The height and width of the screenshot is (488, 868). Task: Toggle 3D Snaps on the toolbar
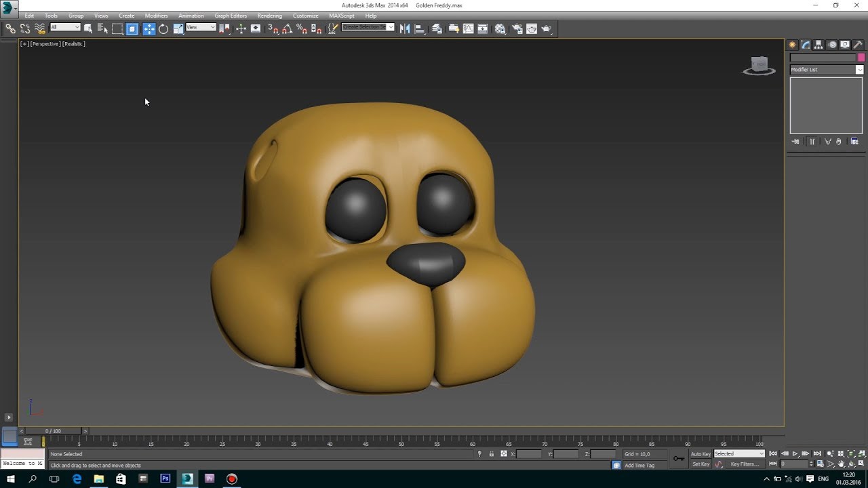coord(273,28)
